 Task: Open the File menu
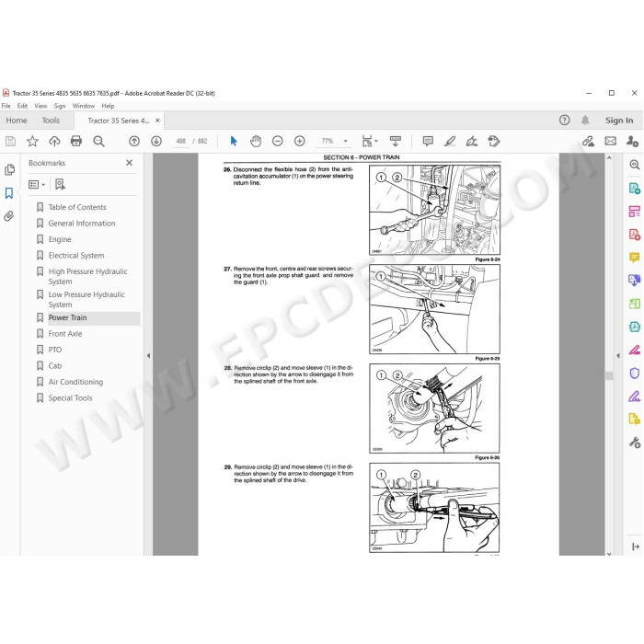pos(6,106)
